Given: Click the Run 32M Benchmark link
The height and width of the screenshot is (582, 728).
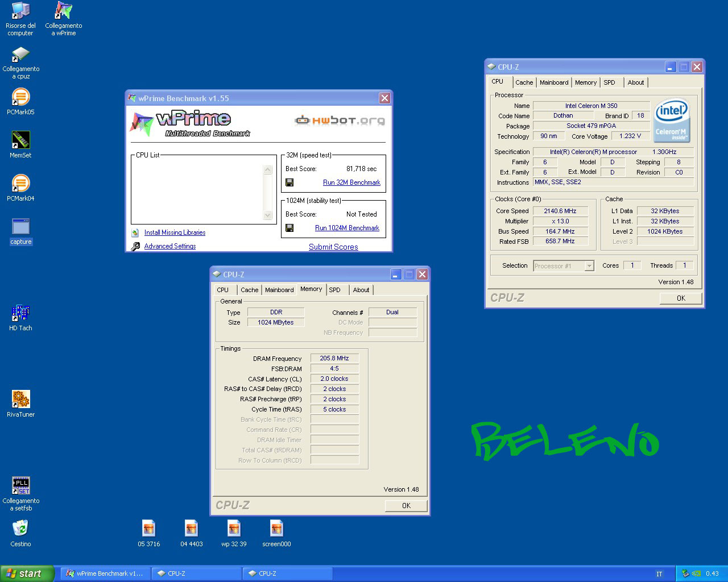Looking at the screenshot, I should tap(351, 182).
